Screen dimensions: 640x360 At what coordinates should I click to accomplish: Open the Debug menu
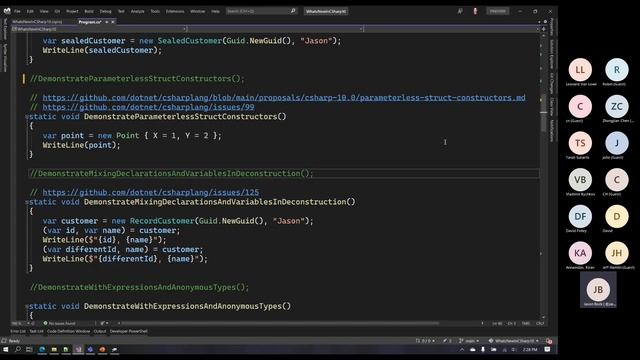pos(105,11)
